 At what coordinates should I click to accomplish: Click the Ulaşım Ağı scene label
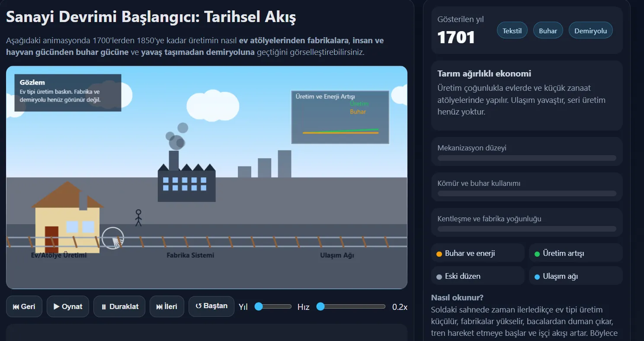tap(337, 255)
